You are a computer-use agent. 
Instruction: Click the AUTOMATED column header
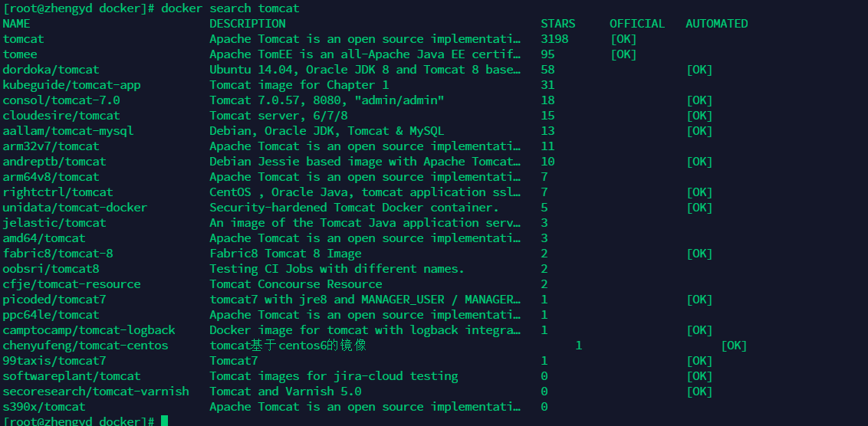[717, 24]
